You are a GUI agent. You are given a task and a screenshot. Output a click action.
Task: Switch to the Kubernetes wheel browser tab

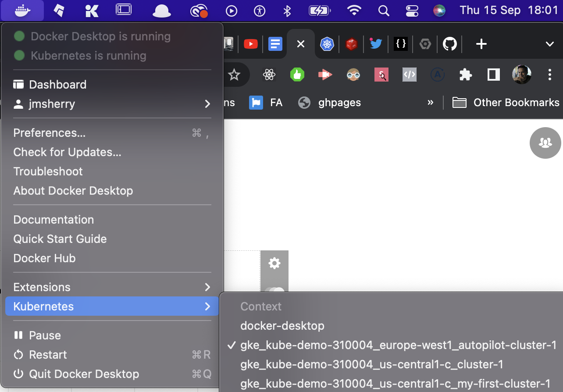coord(327,44)
